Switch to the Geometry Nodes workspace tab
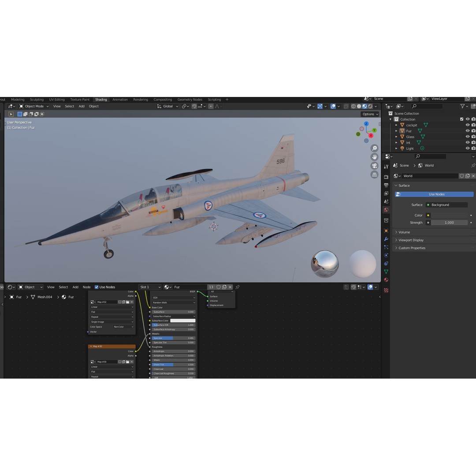Image resolution: width=476 pixels, height=476 pixels. click(x=190, y=100)
